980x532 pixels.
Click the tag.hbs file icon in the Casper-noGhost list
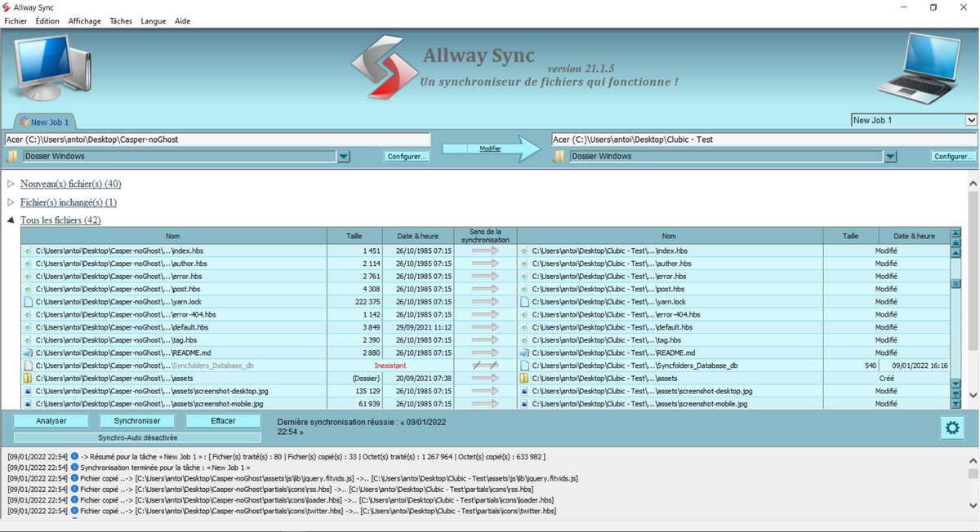(28, 340)
